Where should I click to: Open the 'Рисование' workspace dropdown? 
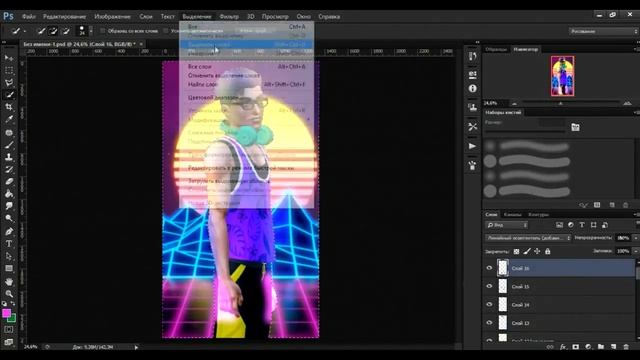(604, 31)
